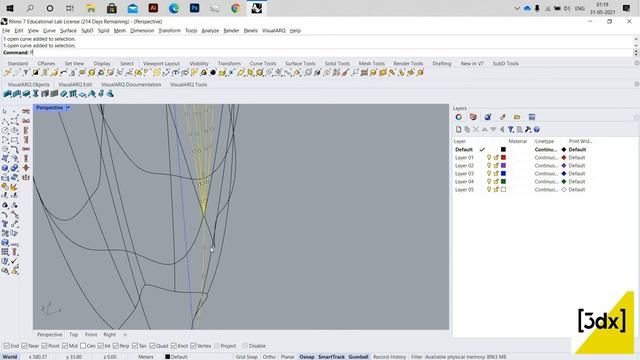Open the File menu
Screen dimensions: 640x360
point(6,31)
